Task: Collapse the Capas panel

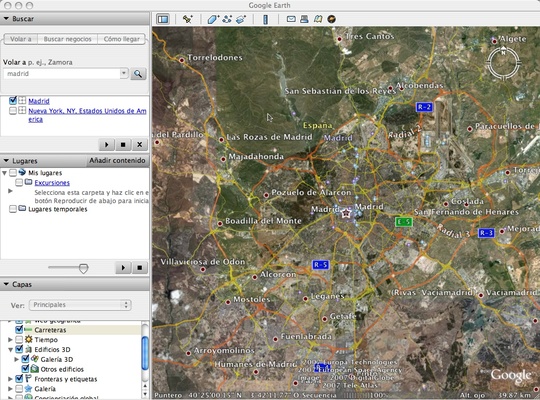Action: point(6,284)
